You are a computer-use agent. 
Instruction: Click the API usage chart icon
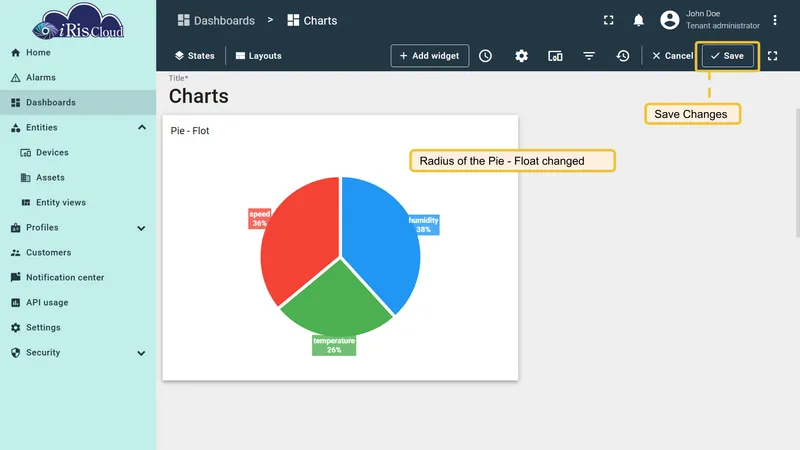coord(15,303)
